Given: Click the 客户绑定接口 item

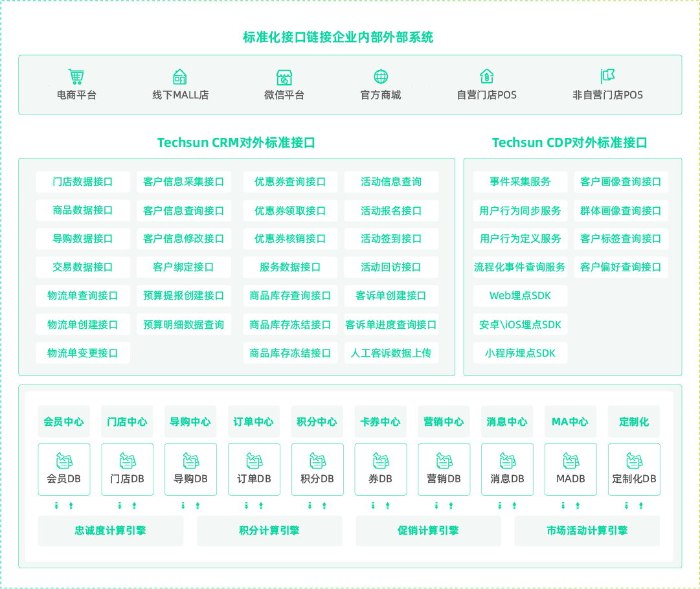Looking at the screenshot, I should (x=184, y=267).
